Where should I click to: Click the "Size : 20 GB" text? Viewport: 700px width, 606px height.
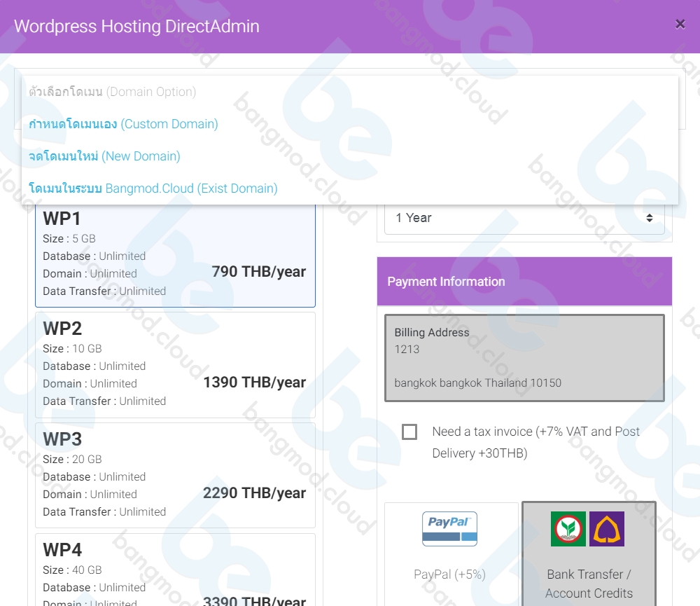(72, 460)
